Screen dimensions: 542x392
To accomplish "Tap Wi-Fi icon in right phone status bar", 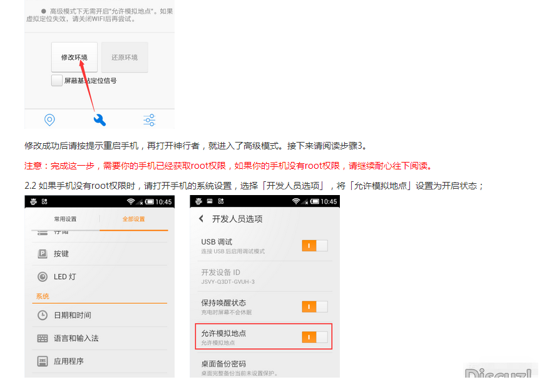I will (x=296, y=201).
